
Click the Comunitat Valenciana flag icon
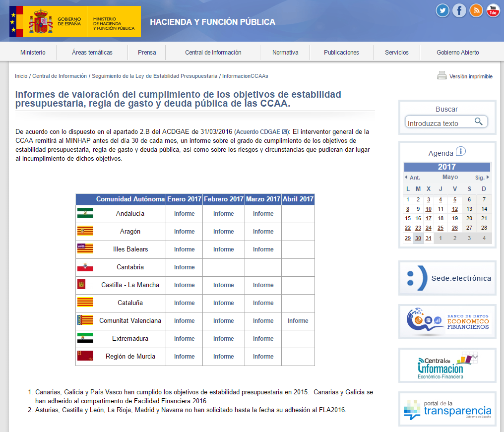coord(85,320)
